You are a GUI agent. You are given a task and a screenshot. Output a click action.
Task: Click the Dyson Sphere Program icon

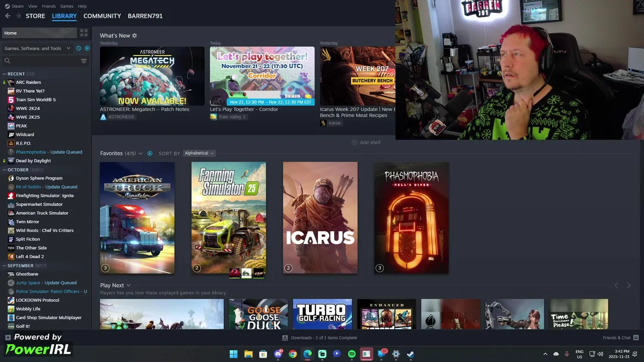[11, 178]
